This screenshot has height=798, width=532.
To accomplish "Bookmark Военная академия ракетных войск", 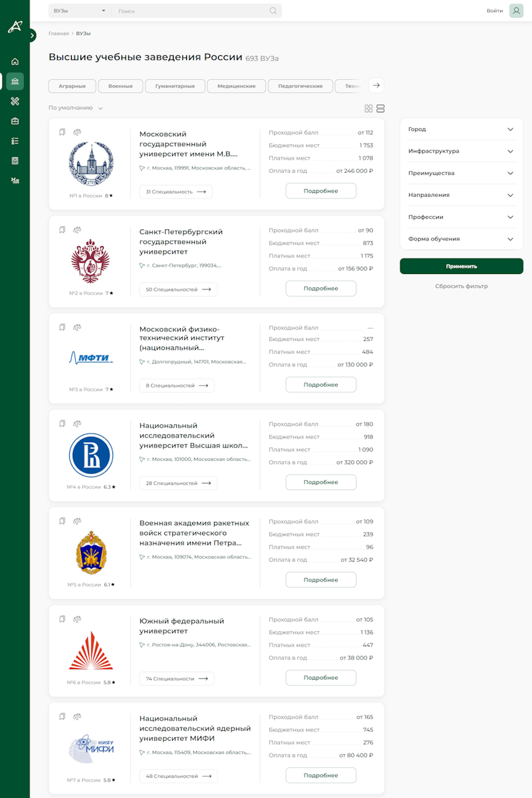I will [x=63, y=521].
